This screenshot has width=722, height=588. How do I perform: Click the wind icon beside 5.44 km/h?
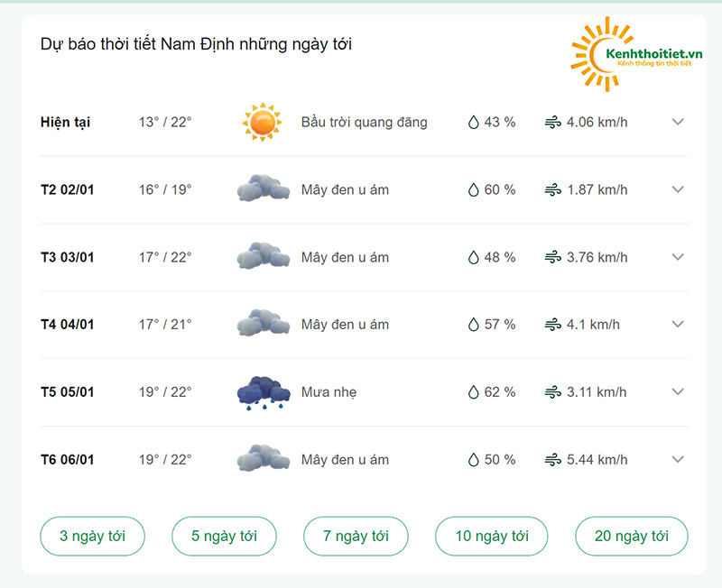[x=552, y=460]
